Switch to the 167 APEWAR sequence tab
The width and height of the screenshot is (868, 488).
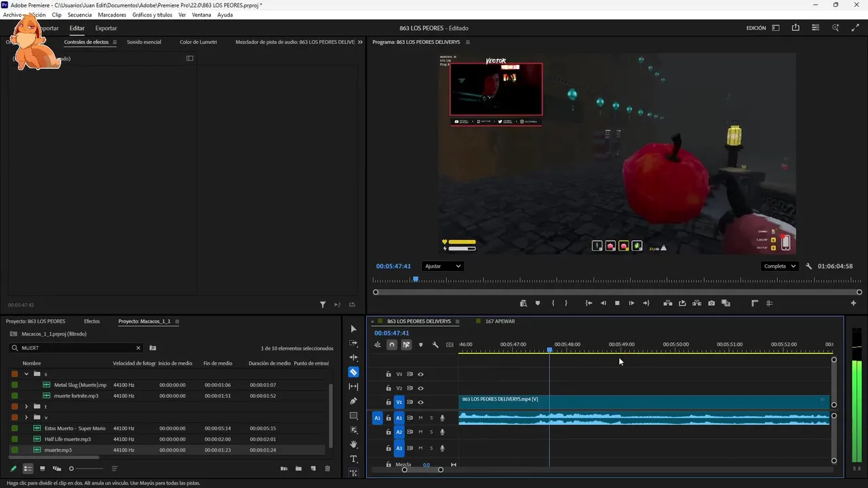point(500,321)
